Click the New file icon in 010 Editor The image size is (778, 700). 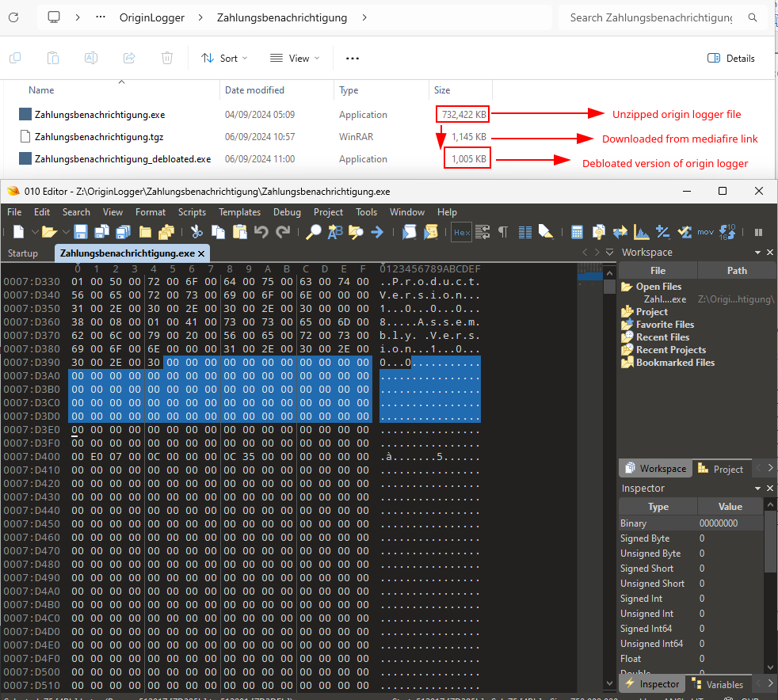tap(18, 231)
